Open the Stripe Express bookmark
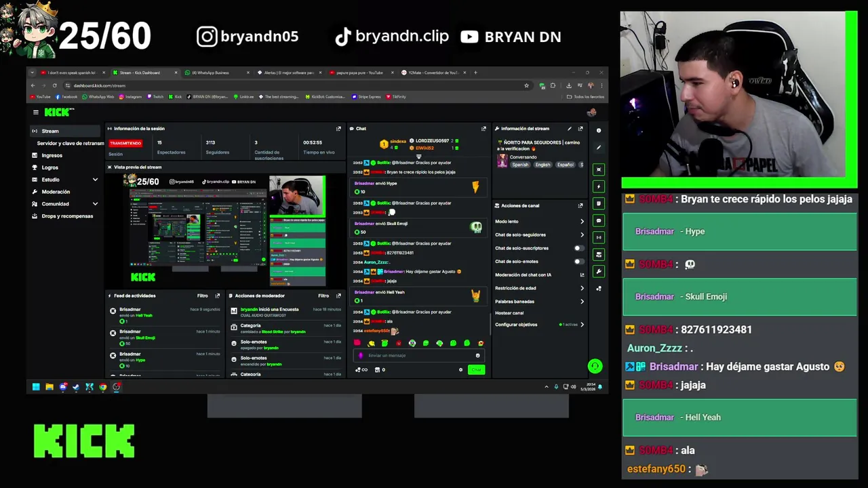The image size is (868, 488). point(367,97)
